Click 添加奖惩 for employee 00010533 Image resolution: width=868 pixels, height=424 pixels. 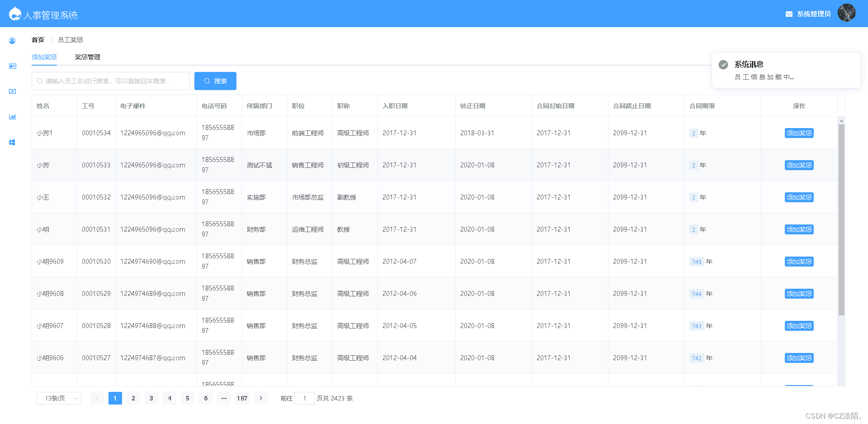click(799, 165)
